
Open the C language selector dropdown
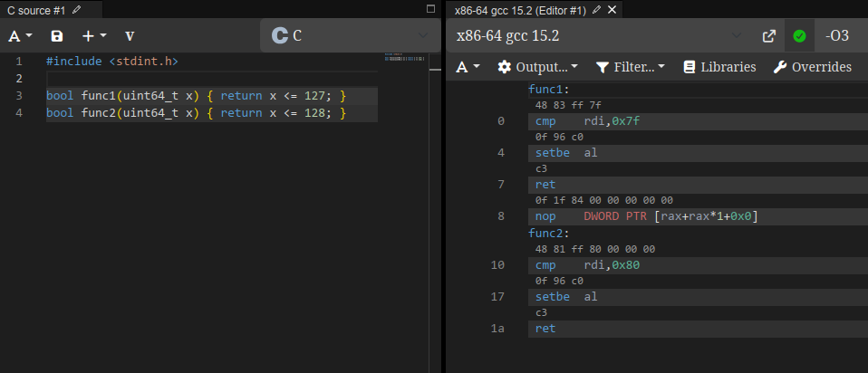coord(350,36)
